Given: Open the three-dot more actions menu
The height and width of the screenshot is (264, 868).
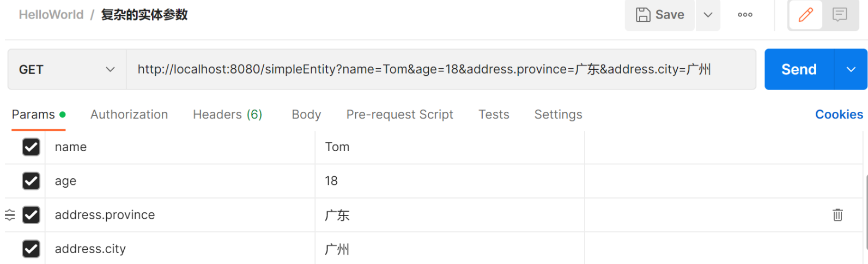Looking at the screenshot, I should click(745, 15).
